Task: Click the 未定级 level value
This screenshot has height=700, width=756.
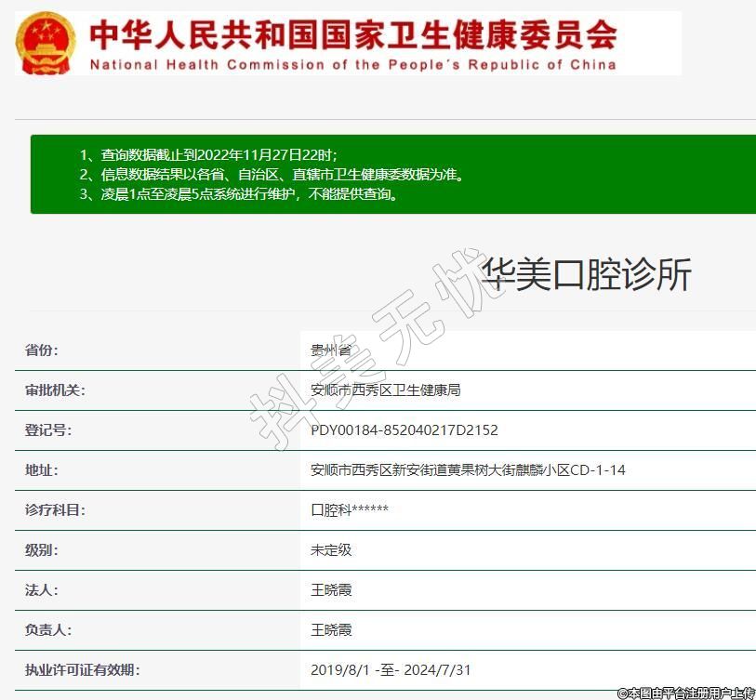Action: pyautogui.click(x=331, y=550)
